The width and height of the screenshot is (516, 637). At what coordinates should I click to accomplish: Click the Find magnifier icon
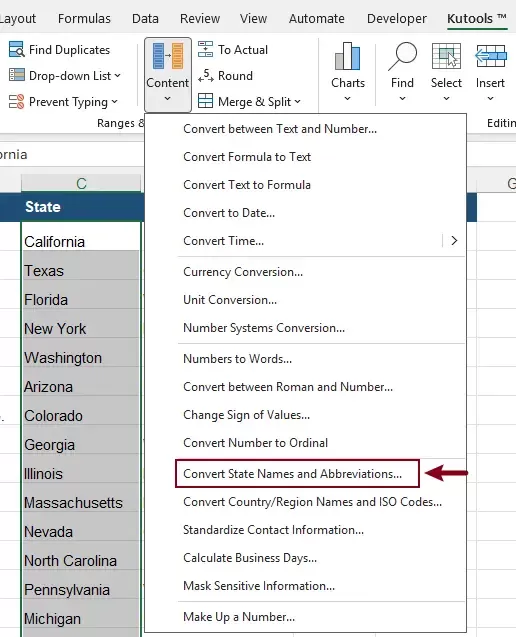[x=402, y=56]
